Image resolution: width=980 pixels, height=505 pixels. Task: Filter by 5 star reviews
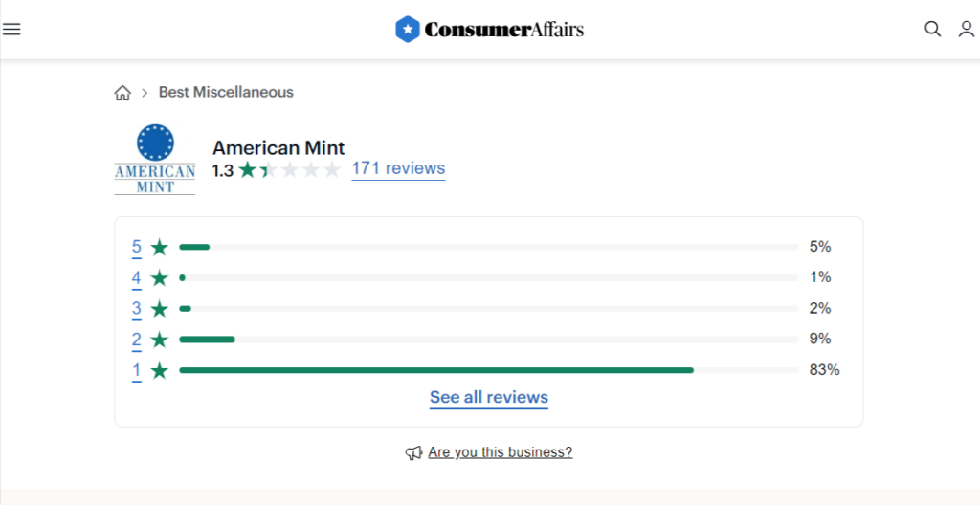(x=136, y=247)
